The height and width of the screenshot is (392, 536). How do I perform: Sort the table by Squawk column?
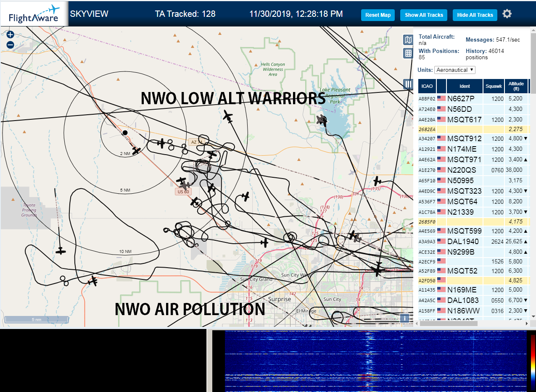(x=494, y=86)
